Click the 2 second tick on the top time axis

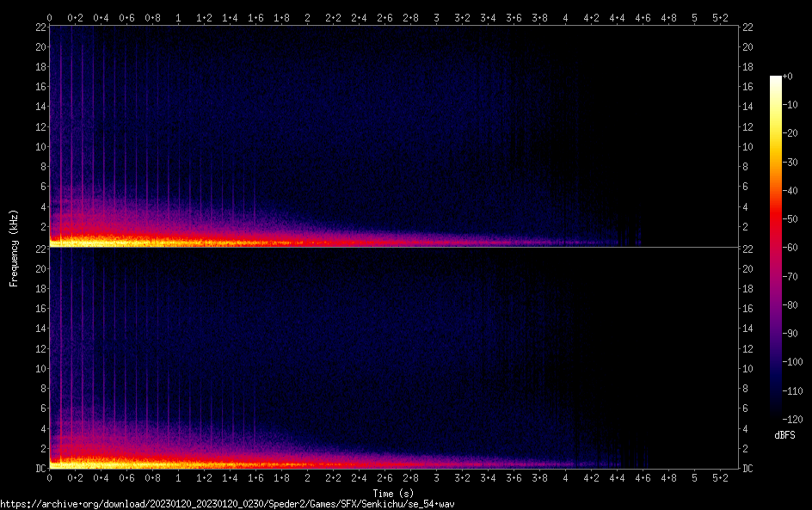tap(307, 17)
